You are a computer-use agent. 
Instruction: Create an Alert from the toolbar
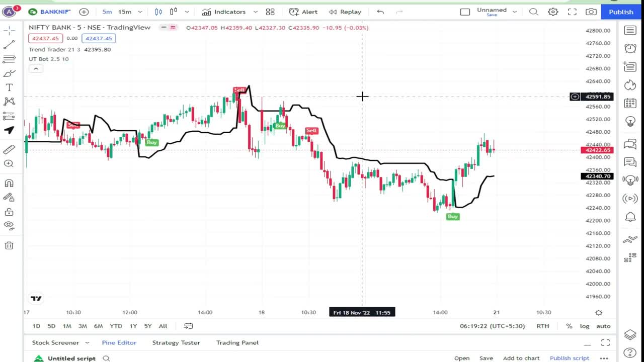pos(303,12)
